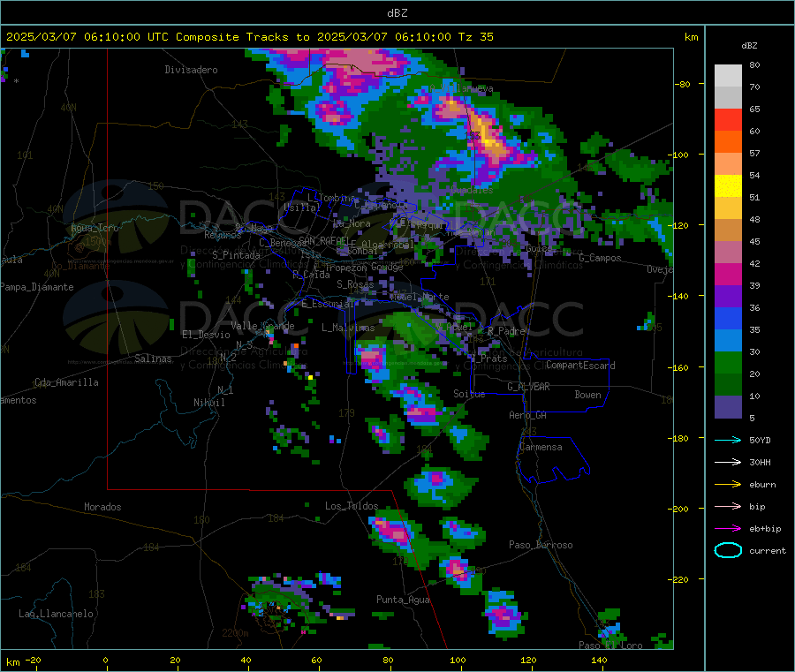The width and height of the screenshot is (795, 672).
Task: Select the light blue 35-30 dBZ swatch
Action: 728,341
